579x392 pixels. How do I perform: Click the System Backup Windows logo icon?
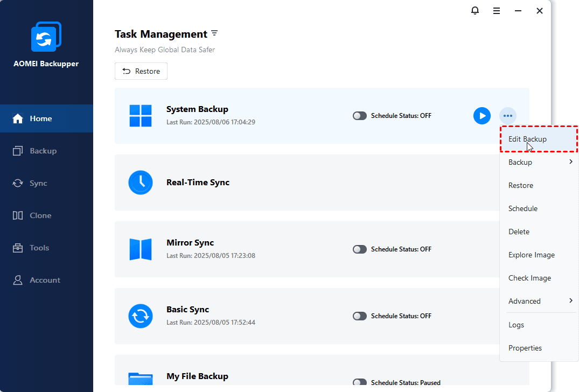(x=141, y=116)
